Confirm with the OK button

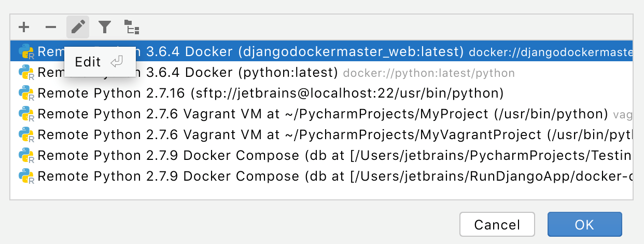(584, 224)
